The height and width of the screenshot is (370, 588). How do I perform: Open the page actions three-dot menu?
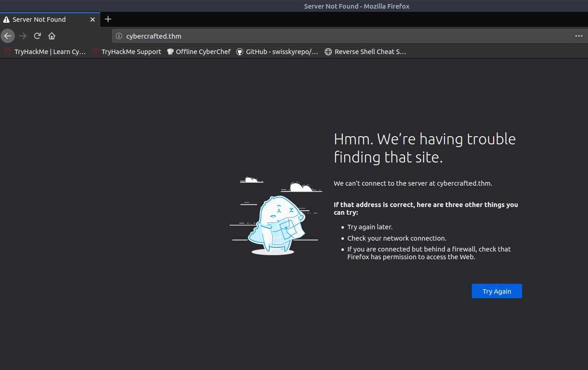pos(578,36)
